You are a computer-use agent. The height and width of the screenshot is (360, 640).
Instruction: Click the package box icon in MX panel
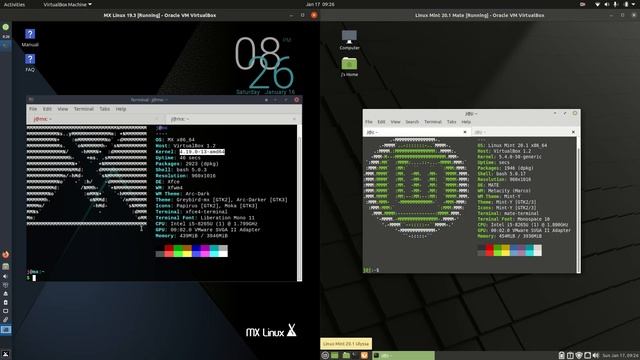[6, 285]
